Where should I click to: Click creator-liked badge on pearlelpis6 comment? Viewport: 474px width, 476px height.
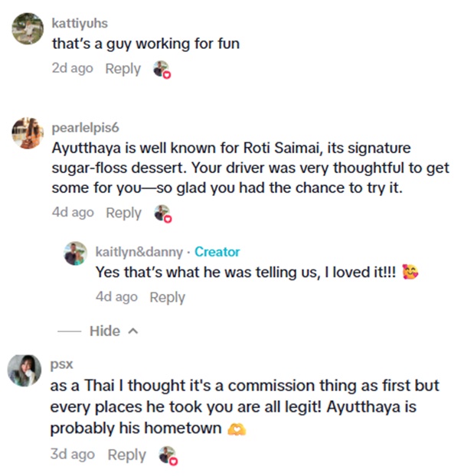pos(161,214)
